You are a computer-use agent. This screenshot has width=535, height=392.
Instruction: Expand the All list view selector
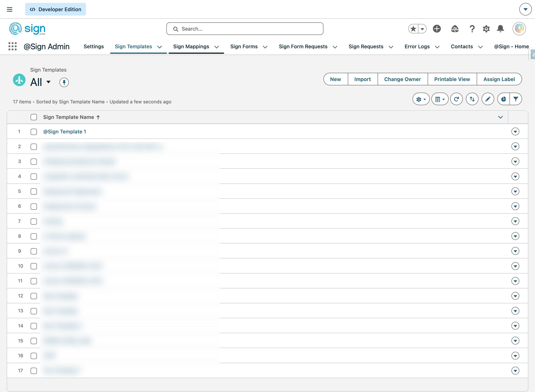(48, 82)
